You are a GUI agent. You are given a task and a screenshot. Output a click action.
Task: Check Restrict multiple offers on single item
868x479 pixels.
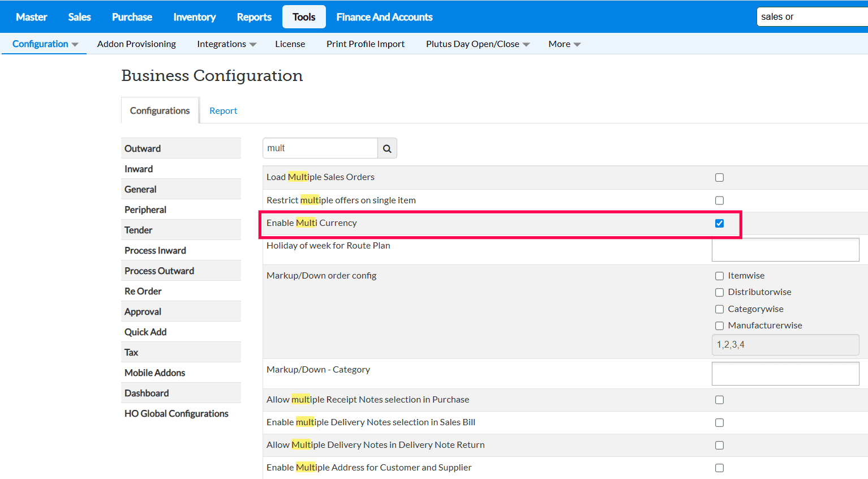[x=719, y=200]
